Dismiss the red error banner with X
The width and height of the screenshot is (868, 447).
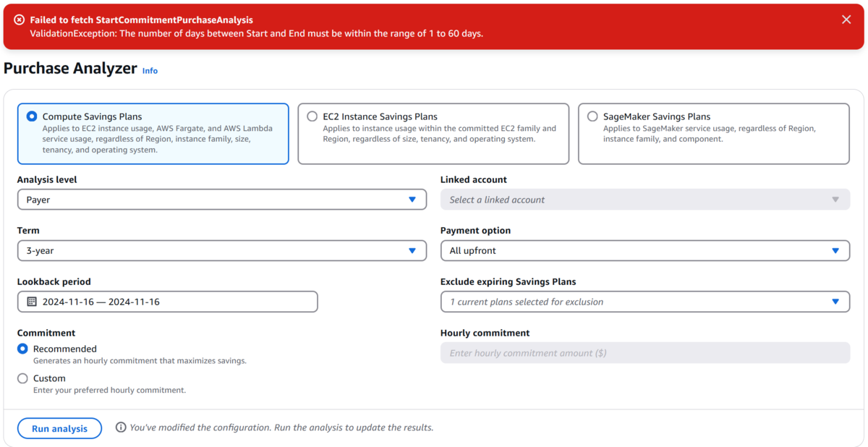coord(846,20)
